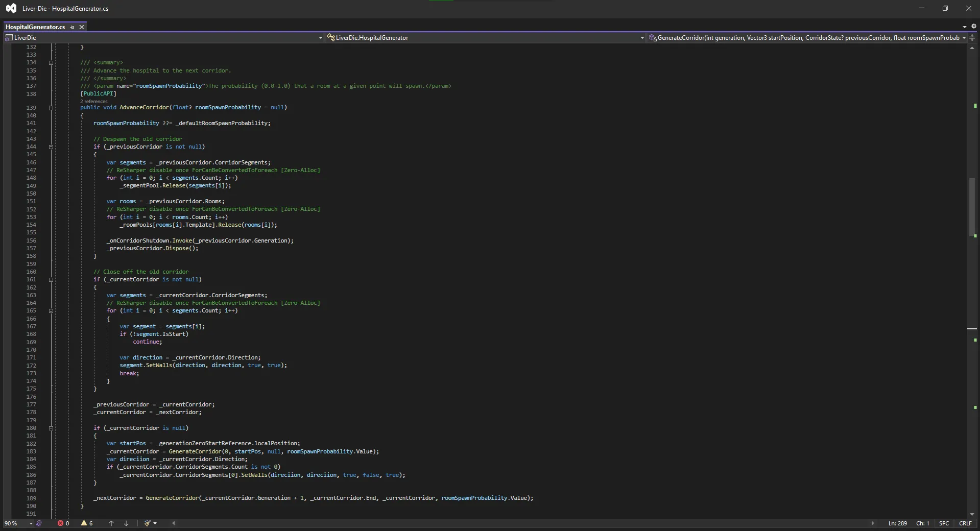Screen dimensions: 980x531
Task: Click the [PublicAPI] attribute text
Action: point(98,94)
